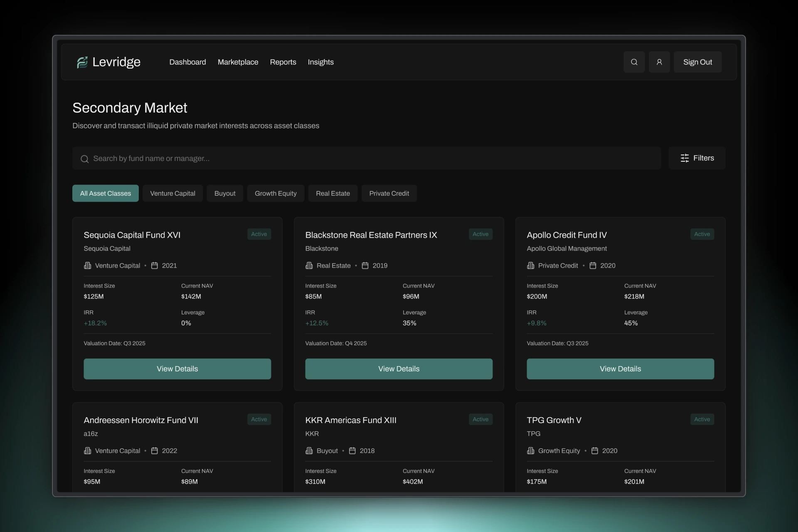The image size is (798, 532).
Task: Click the Levridge logo icon
Action: coord(82,62)
